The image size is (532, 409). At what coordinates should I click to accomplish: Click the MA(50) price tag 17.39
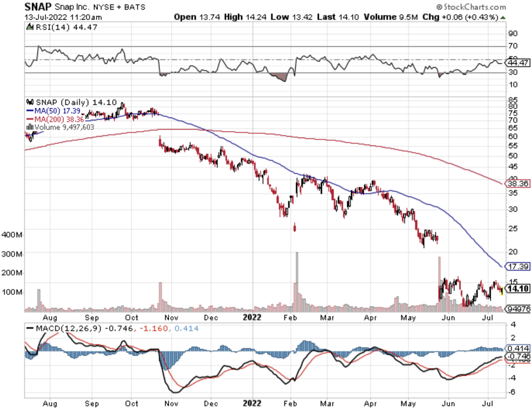pyautogui.click(x=518, y=267)
